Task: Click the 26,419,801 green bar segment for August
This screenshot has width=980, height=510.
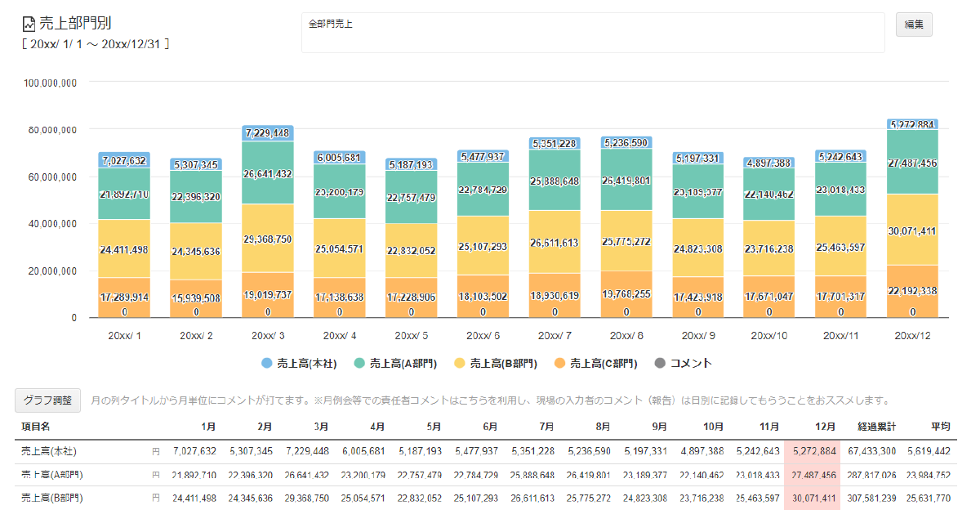Action: click(x=626, y=180)
